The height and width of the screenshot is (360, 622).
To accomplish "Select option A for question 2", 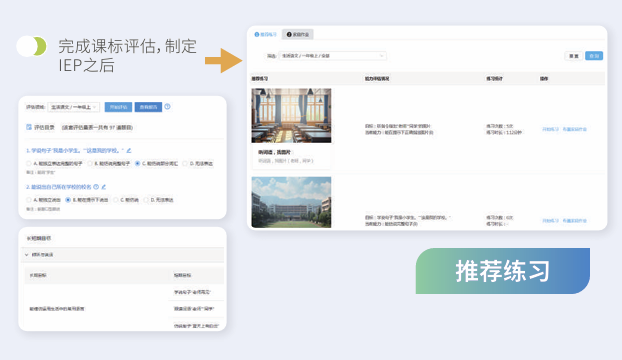I will 29,200.
